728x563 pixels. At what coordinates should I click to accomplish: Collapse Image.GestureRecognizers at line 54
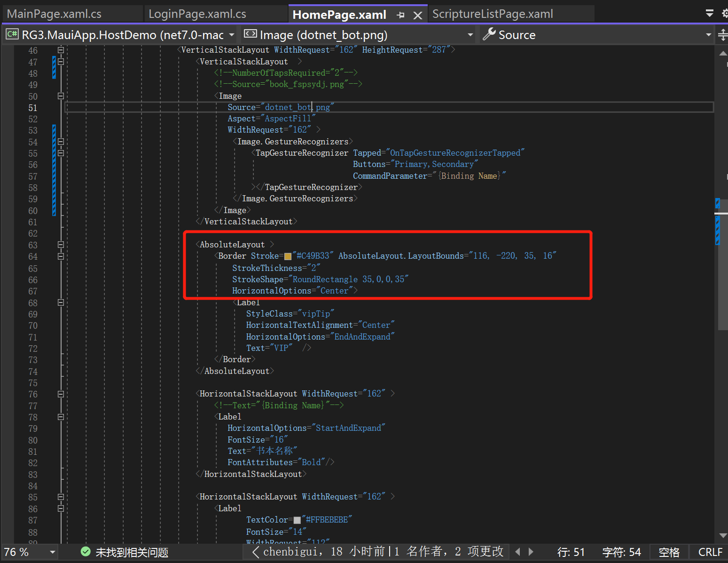tap(61, 142)
